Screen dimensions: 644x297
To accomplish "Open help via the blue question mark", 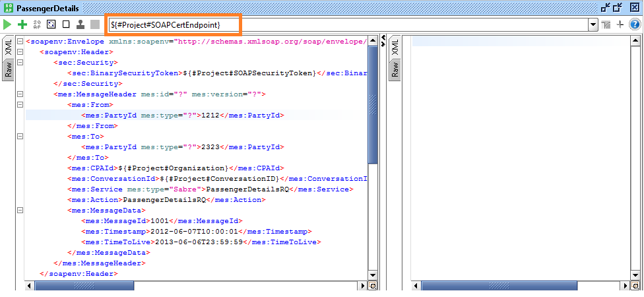I will click(635, 24).
